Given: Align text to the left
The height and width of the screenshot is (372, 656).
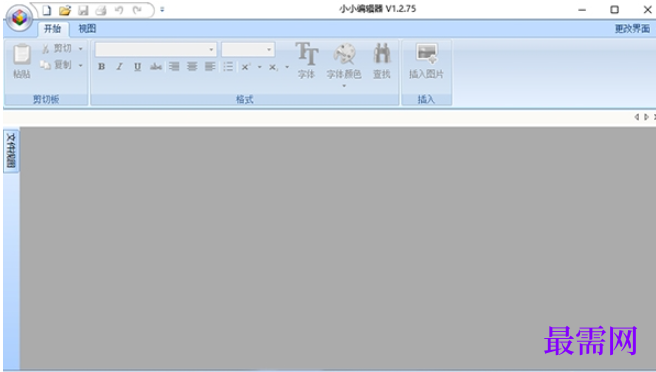Looking at the screenshot, I should pyautogui.click(x=210, y=67).
